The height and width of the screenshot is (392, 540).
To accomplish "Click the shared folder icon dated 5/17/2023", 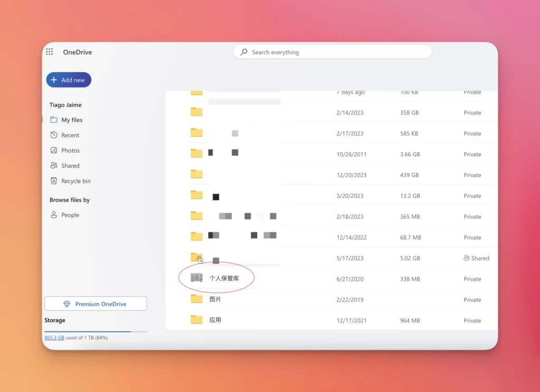I will click(197, 257).
